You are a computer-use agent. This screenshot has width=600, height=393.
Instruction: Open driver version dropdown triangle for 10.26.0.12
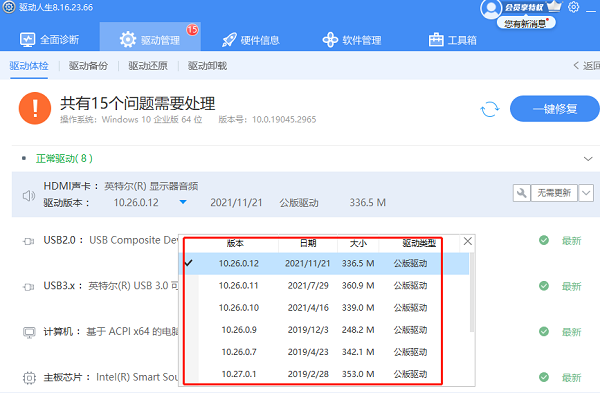point(183,202)
